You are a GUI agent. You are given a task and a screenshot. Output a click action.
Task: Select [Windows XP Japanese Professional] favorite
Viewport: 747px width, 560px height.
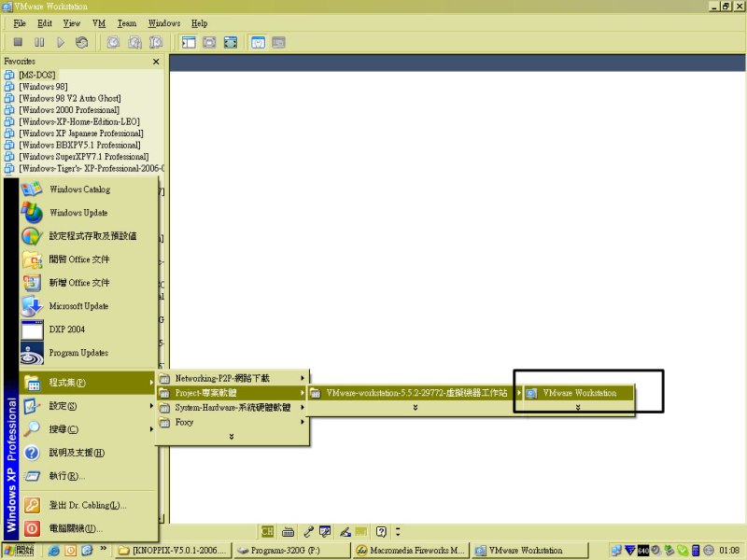pos(81,133)
